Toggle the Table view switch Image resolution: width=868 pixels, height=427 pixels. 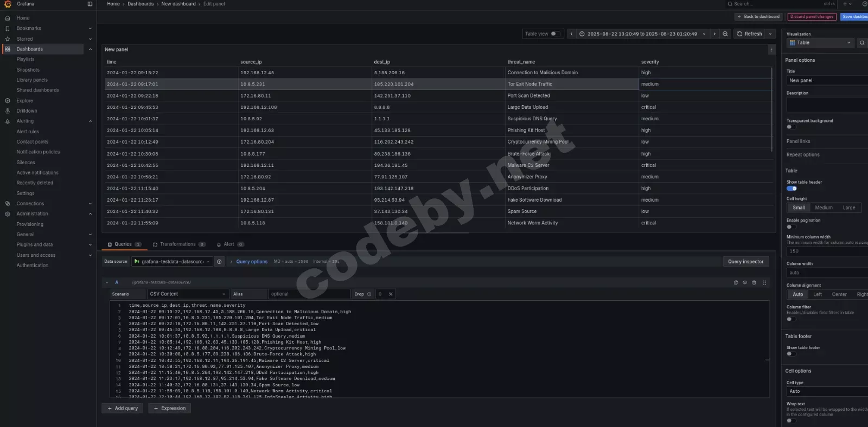point(555,34)
